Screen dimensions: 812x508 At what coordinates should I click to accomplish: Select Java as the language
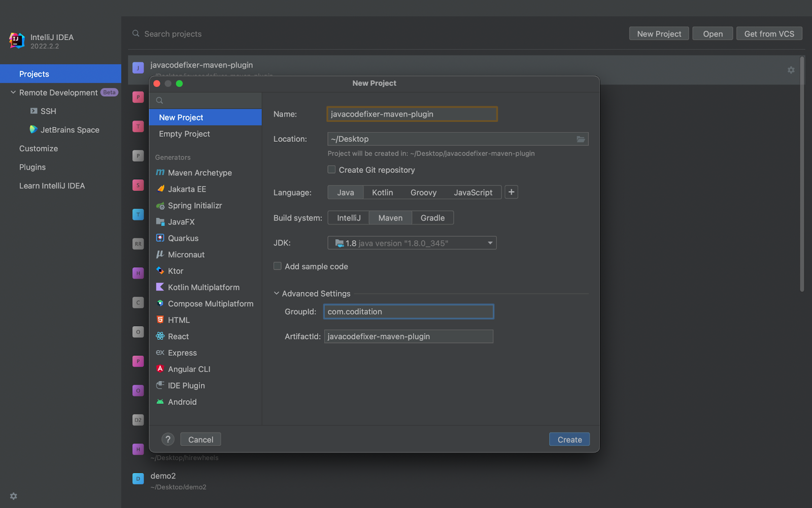tap(346, 193)
